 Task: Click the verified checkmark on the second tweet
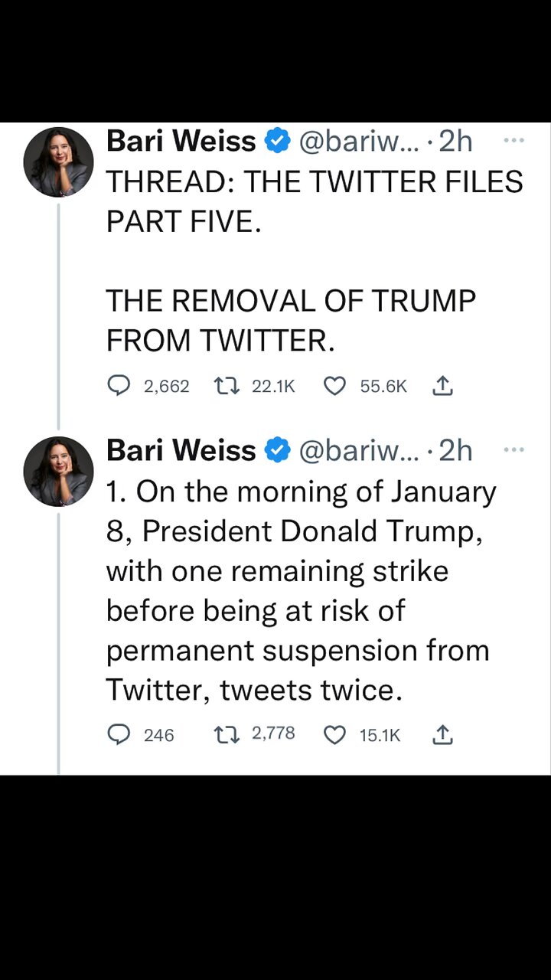pyautogui.click(x=278, y=450)
